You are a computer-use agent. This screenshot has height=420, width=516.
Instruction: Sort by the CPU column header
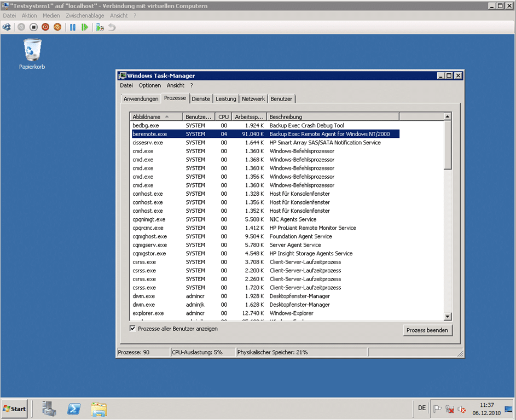tap(223, 117)
